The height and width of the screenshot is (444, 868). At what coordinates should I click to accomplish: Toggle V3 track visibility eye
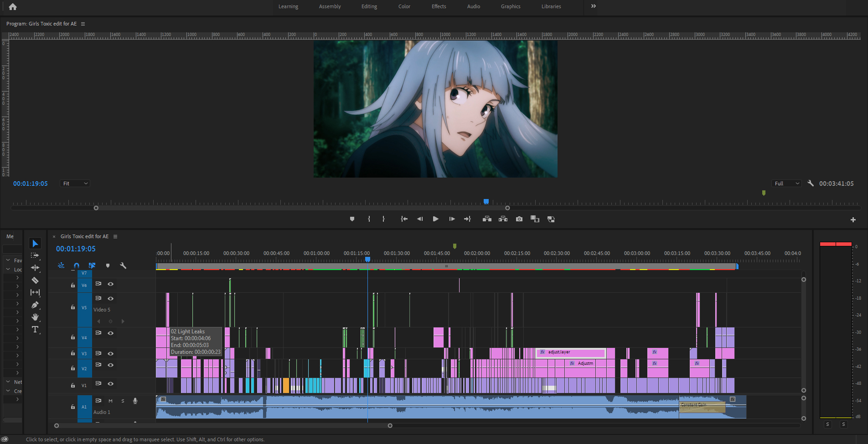pyautogui.click(x=110, y=353)
